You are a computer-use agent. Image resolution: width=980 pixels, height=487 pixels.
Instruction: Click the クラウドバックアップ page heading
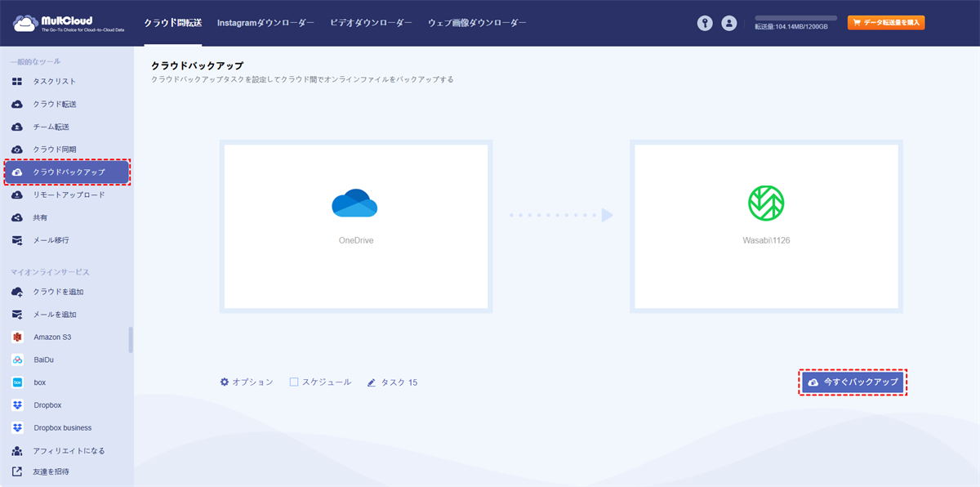coord(197,65)
